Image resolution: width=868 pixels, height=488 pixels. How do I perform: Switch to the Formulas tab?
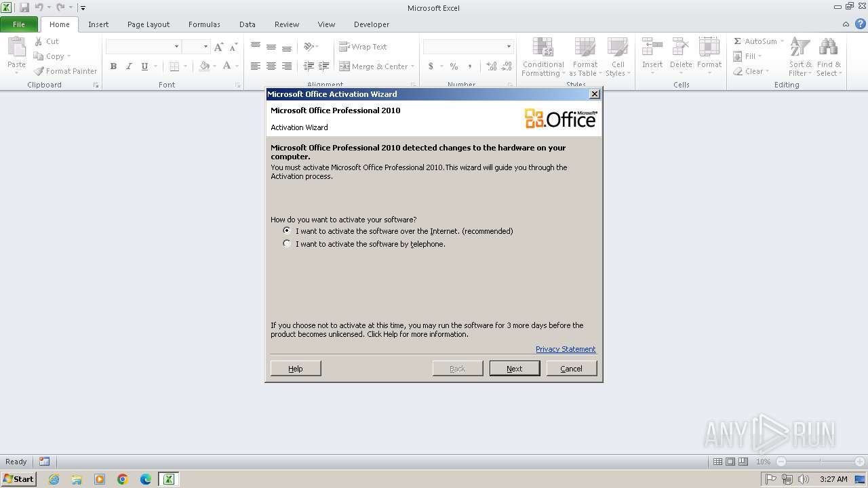click(x=204, y=24)
